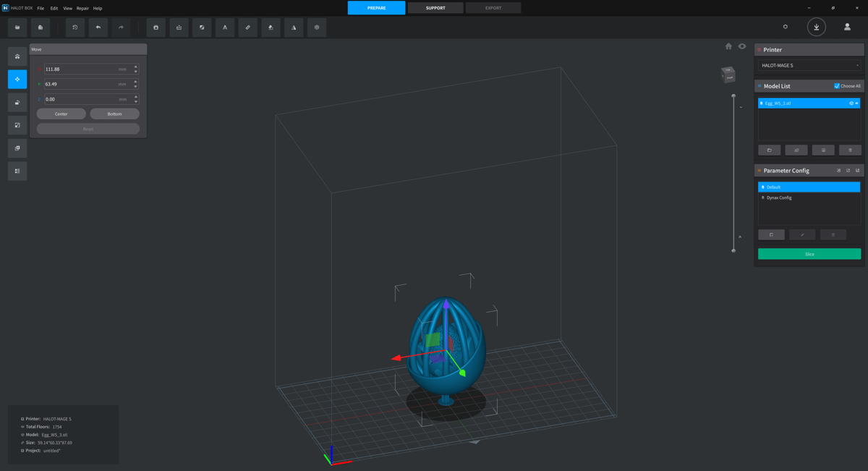This screenshot has height=471, width=868.
Task: Open file via the folder toolbar icon
Action: click(x=17, y=27)
